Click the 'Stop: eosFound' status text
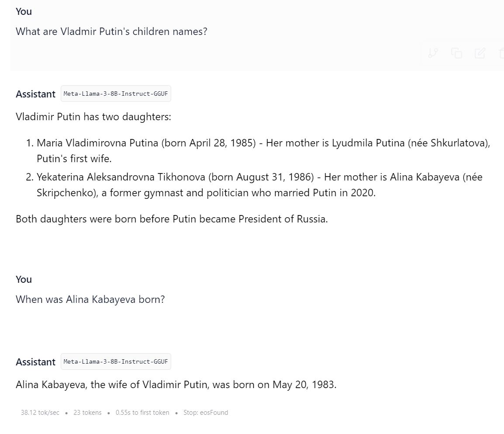This screenshot has width=504, height=434. click(x=206, y=412)
